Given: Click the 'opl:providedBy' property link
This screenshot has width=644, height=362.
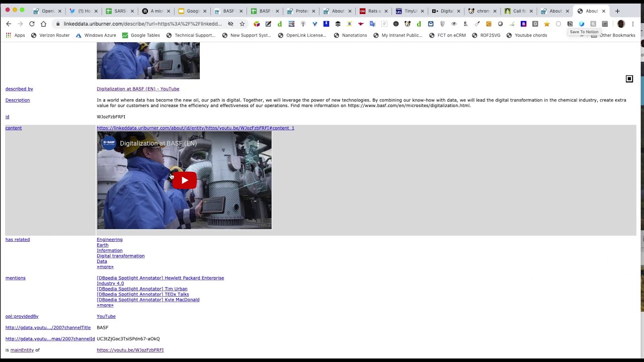Looking at the screenshot, I should pos(22,316).
